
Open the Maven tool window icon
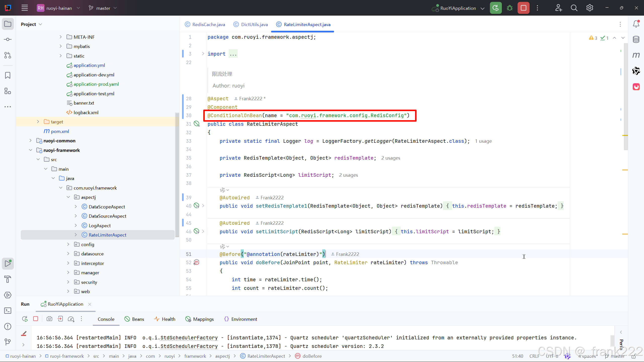click(636, 55)
